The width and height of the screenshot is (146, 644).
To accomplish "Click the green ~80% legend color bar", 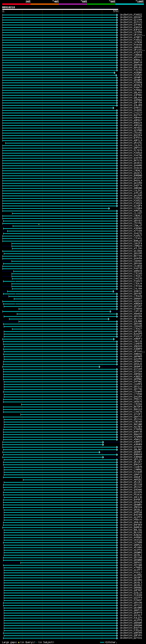I will pyautogui.click(x=101, y=4).
